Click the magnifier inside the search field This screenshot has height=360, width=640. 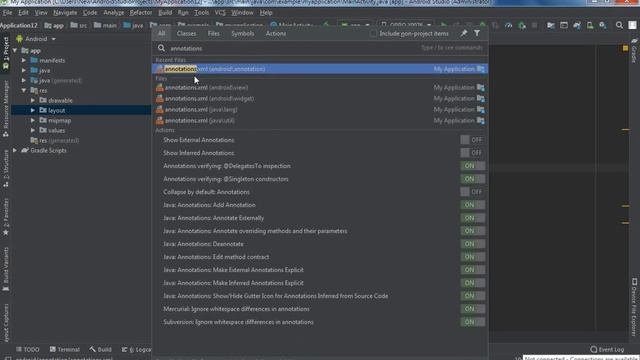tap(161, 48)
